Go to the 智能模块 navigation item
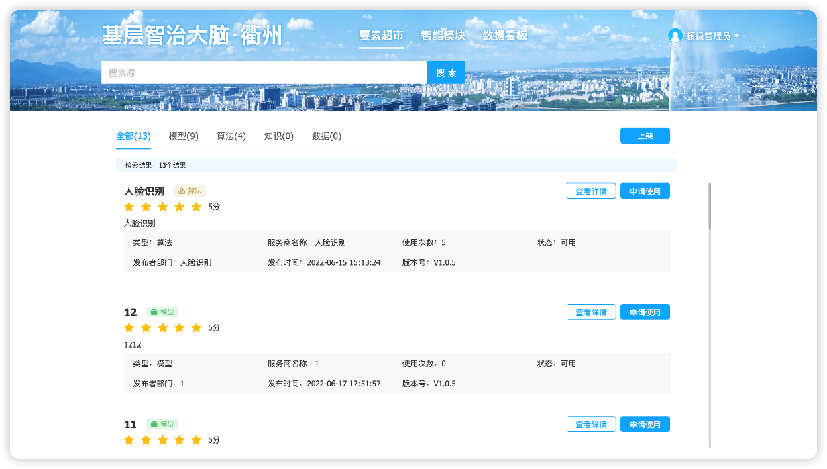Viewport: 827px width, 469px height. pos(442,36)
